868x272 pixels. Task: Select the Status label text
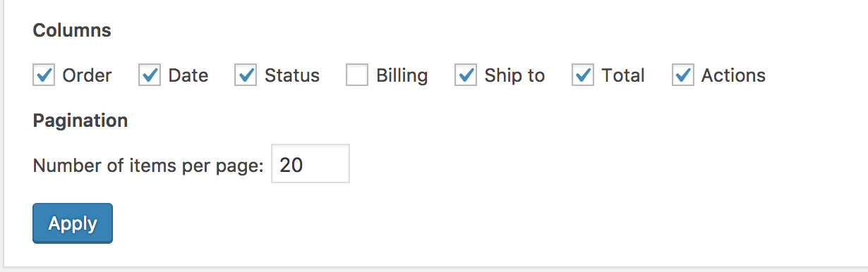[291, 75]
